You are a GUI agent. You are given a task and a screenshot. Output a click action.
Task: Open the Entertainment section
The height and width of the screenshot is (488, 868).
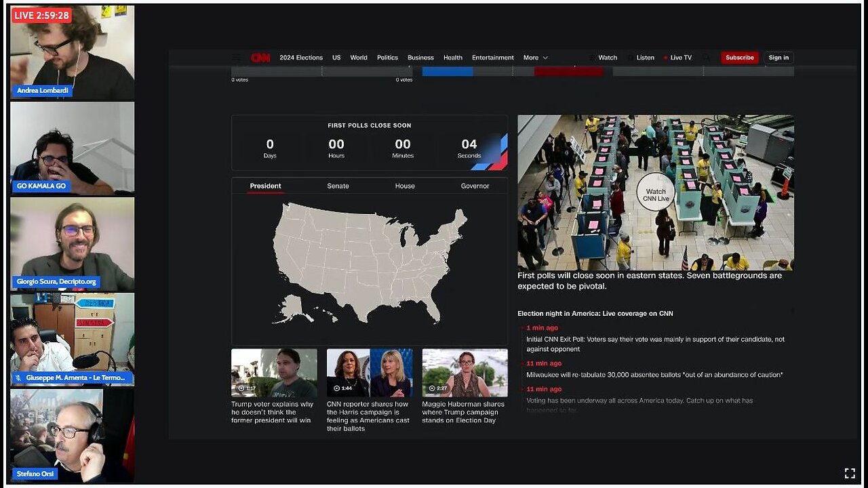tap(493, 58)
